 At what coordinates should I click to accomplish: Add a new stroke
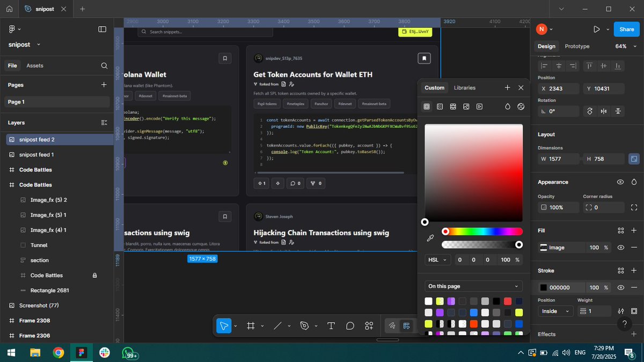click(x=634, y=271)
